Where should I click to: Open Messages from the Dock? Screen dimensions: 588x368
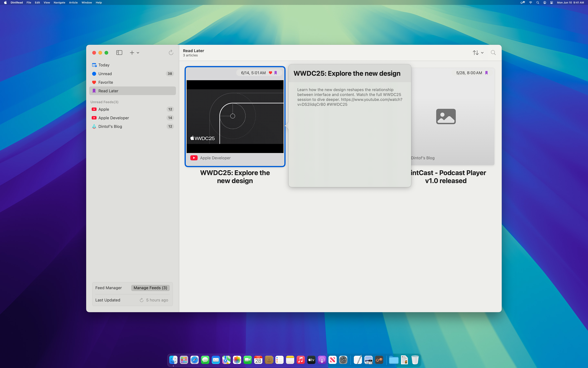point(205,360)
